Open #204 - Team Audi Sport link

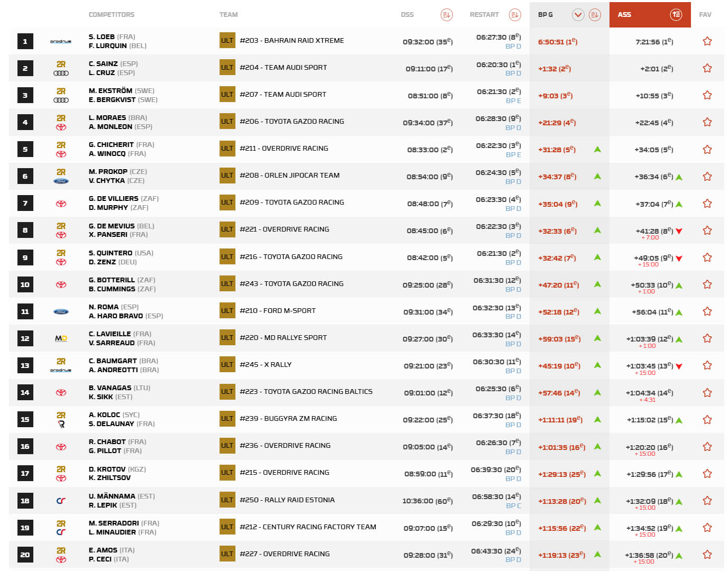click(x=283, y=68)
